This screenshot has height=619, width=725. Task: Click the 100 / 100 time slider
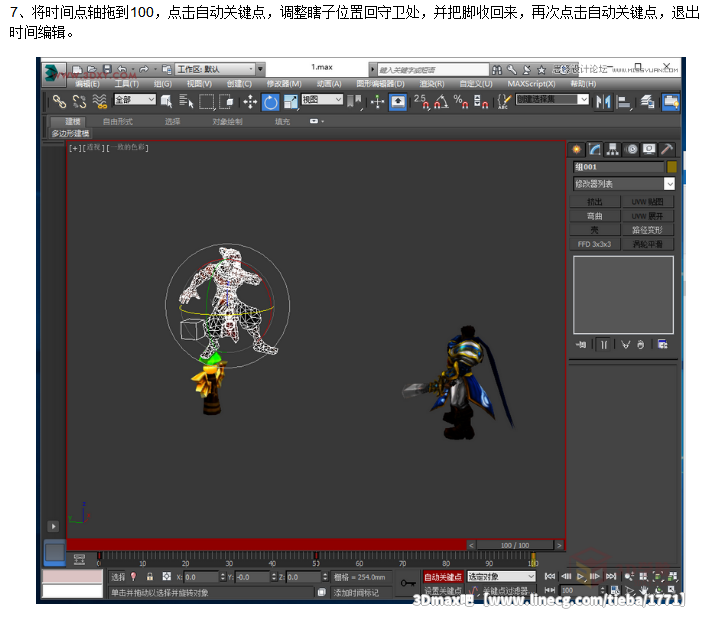pos(515,545)
